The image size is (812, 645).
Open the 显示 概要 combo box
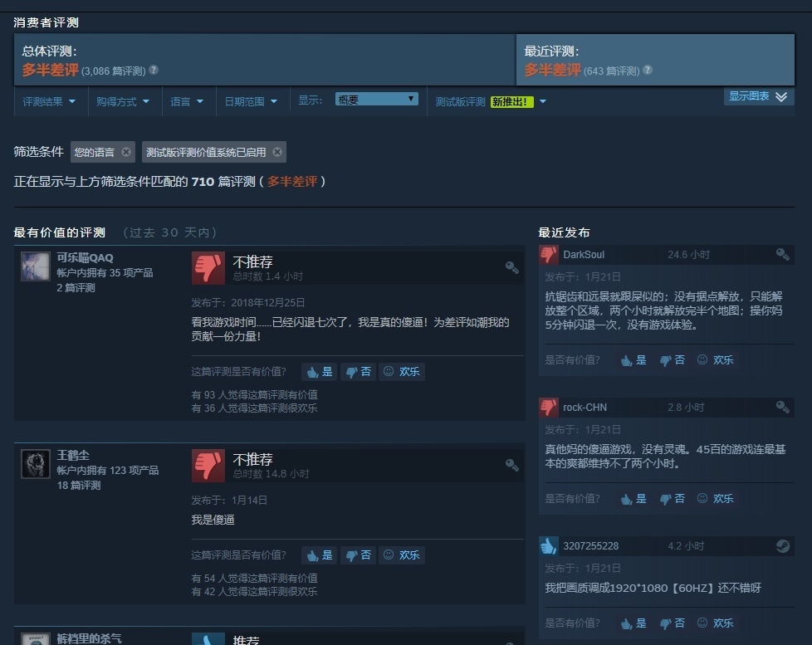377,100
